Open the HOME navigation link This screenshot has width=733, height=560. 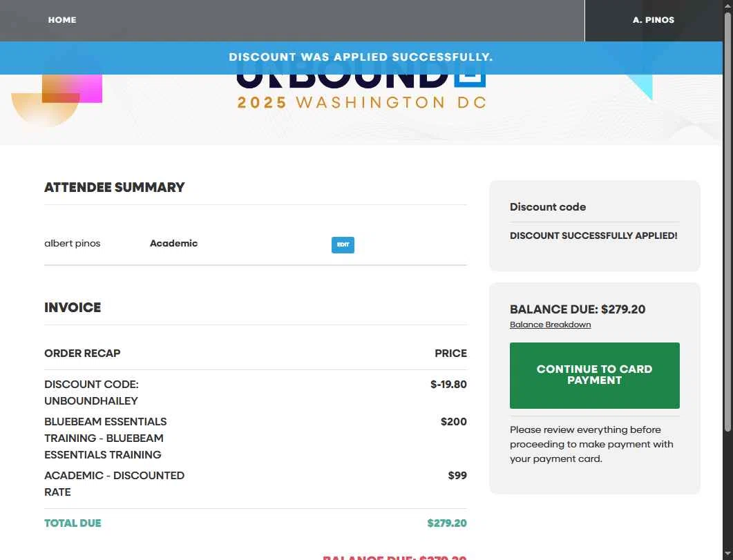61,20
